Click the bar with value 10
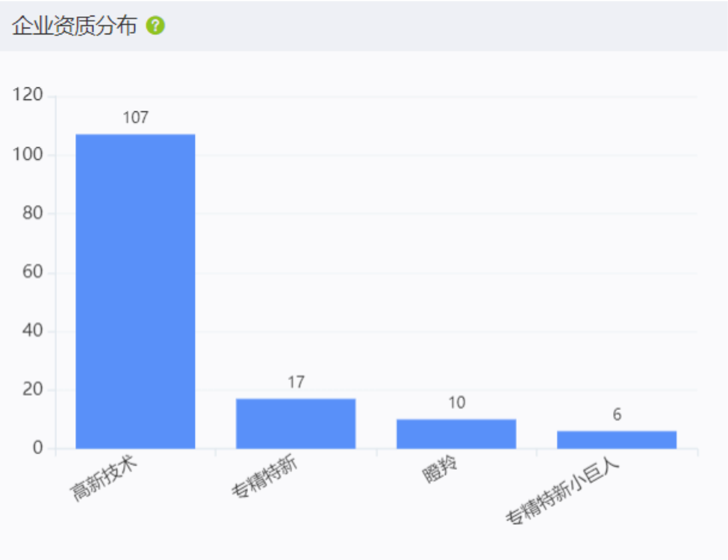The height and width of the screenshot is (560, 728). [456, 434]
